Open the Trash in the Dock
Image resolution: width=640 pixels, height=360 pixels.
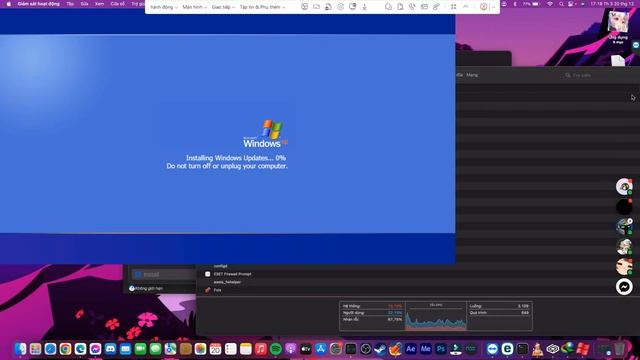(x=620, y=349)
